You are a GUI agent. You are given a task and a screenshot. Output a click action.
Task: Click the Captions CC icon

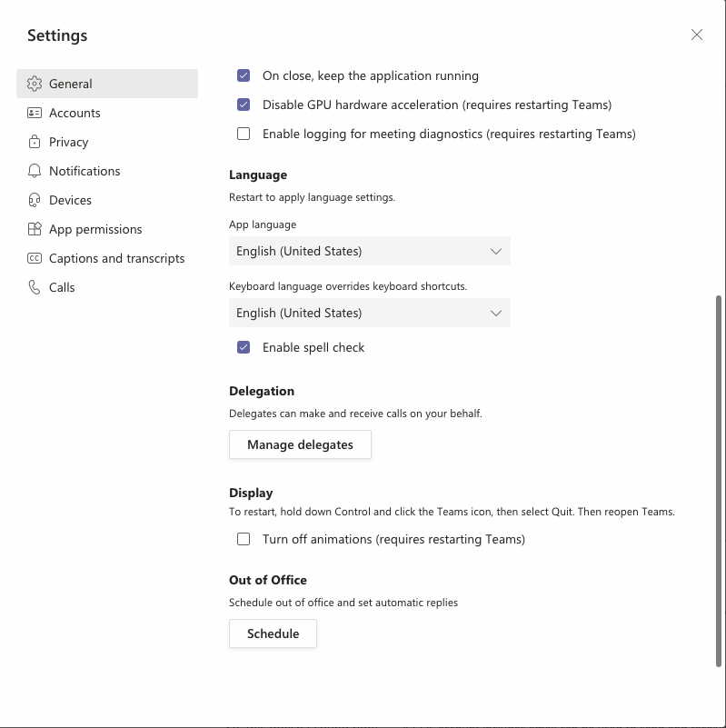pyautogui.click(x=35, y=258)
